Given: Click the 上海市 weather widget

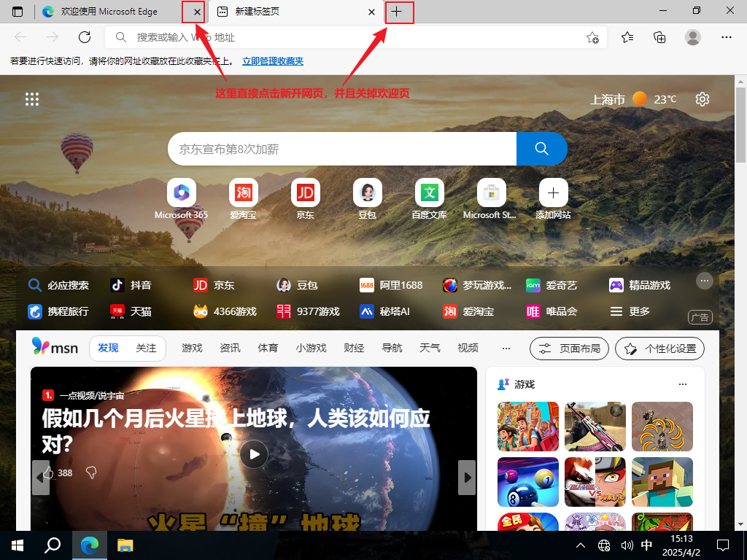Looking at the screenshot, I should click(633, 99).
